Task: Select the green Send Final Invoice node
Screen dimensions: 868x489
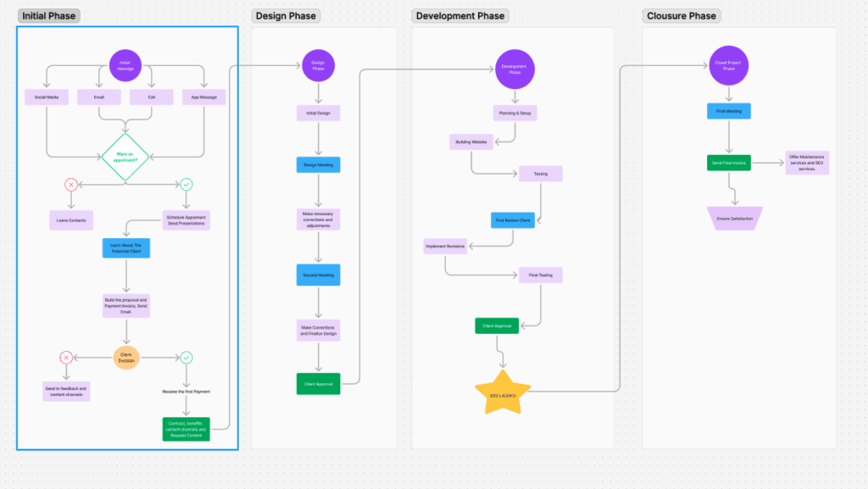Action: click(x=729, y=164)
